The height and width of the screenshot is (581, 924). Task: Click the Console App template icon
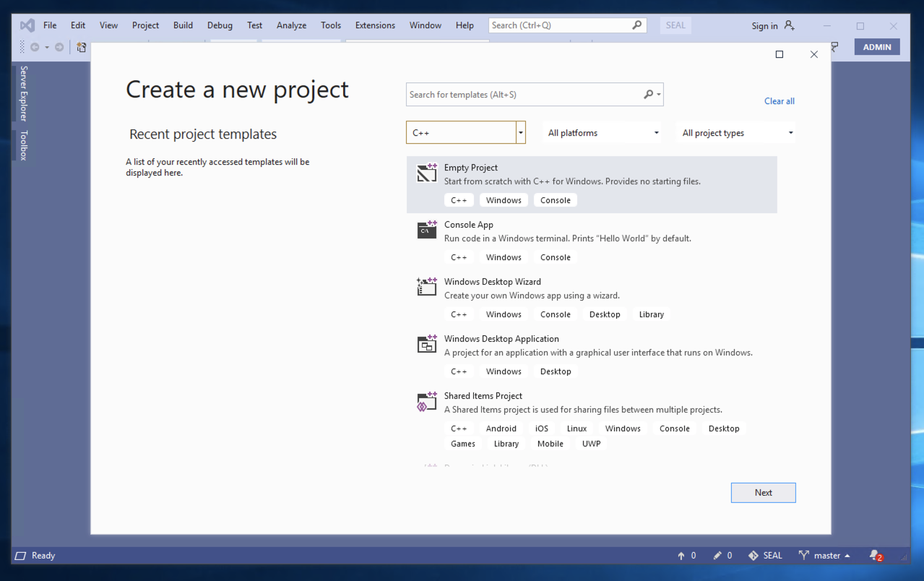tap(427, 230)
